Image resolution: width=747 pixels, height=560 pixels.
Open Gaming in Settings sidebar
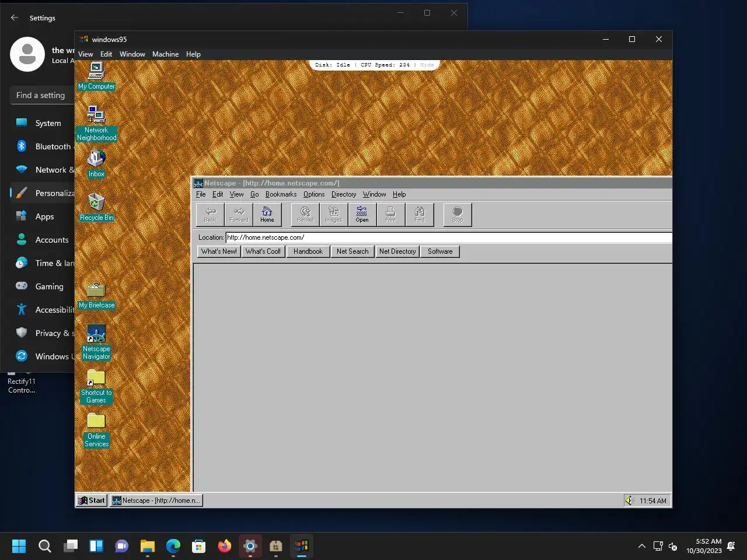(42, 286)
